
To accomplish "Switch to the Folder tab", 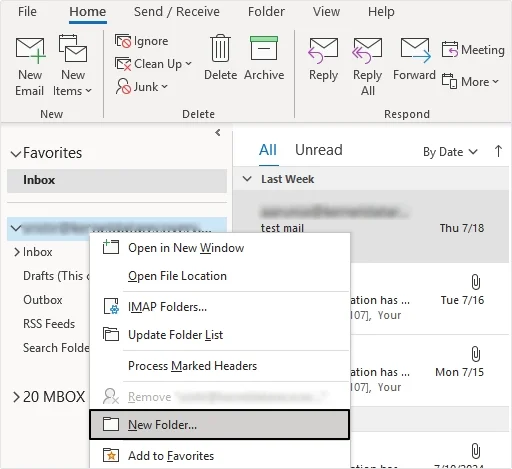I will pos(266,12).
